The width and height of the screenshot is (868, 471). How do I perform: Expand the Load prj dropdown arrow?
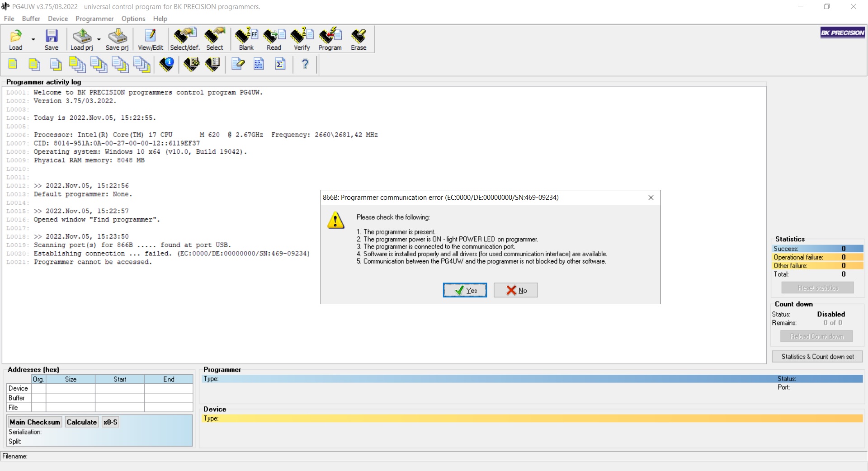(99, 39)
